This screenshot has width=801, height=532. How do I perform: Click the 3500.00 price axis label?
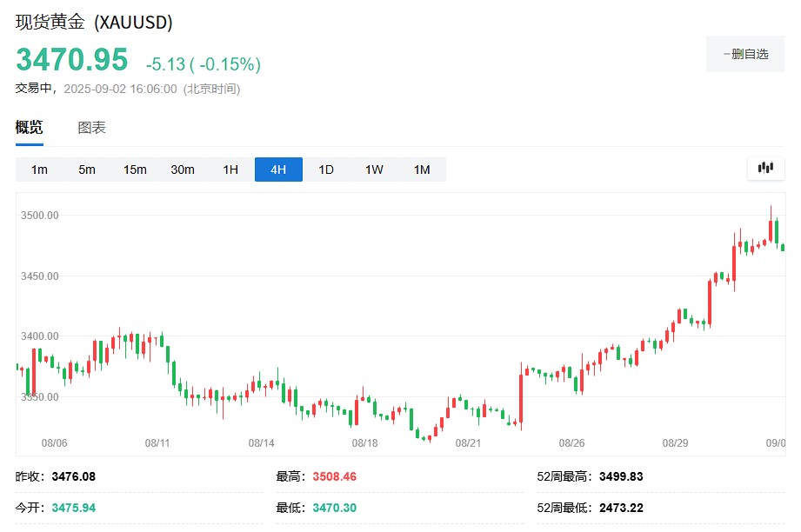pos(40,216)
